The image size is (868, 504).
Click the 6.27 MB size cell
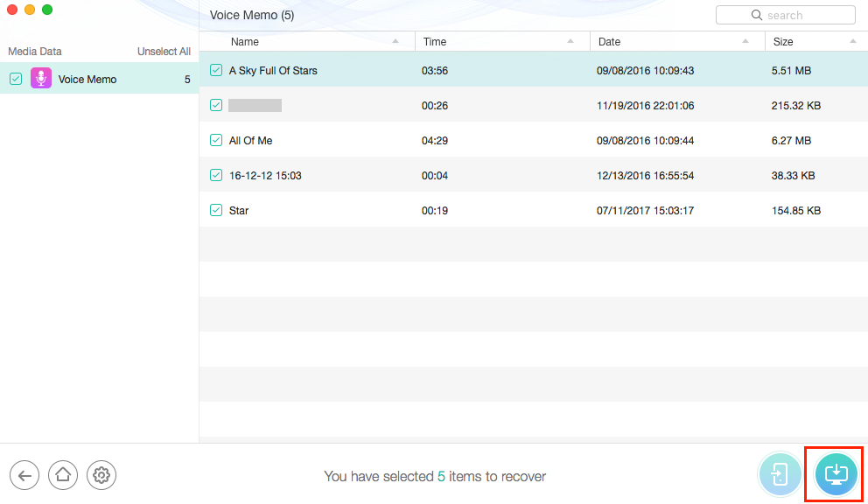[791, 141]
